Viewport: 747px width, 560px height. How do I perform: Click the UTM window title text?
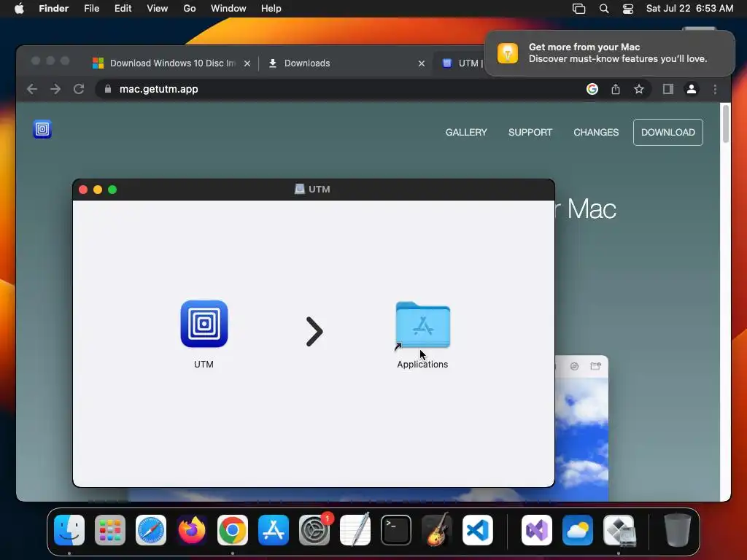(320, 190)
